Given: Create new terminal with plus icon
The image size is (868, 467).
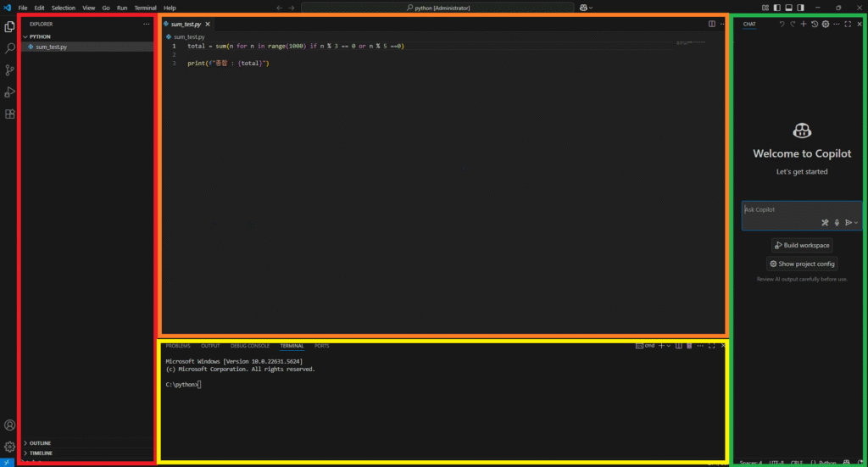Looking at the screenshot, I should (661, 346).
